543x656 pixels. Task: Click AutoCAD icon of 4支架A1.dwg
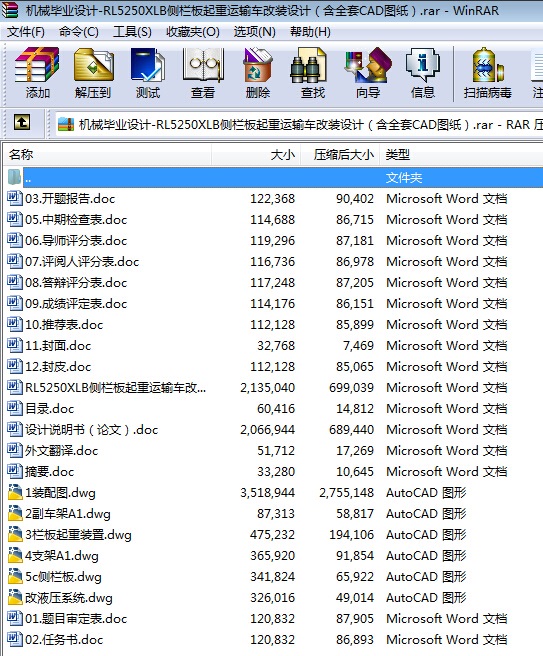15,555
